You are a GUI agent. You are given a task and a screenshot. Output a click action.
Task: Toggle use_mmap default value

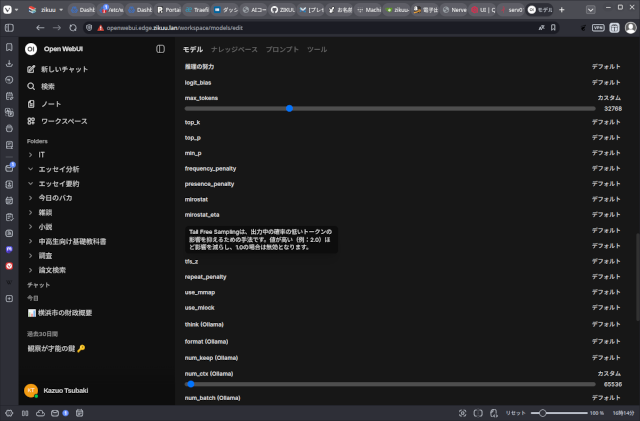606,292
